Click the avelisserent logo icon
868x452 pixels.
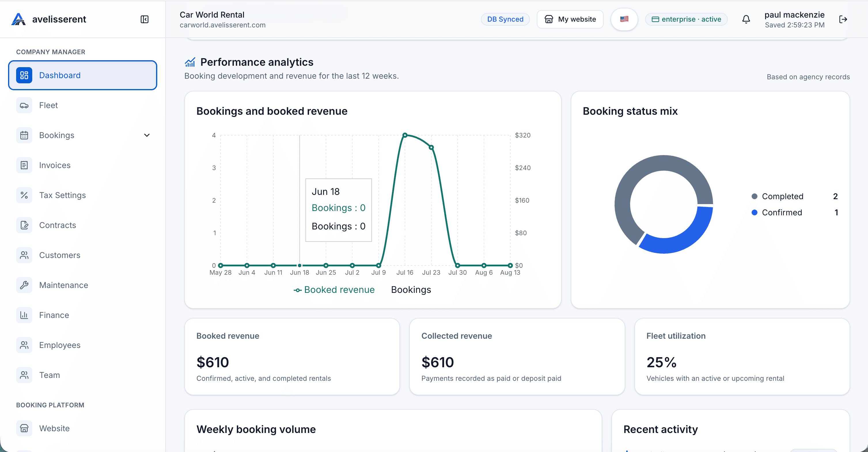coord(18,19)
